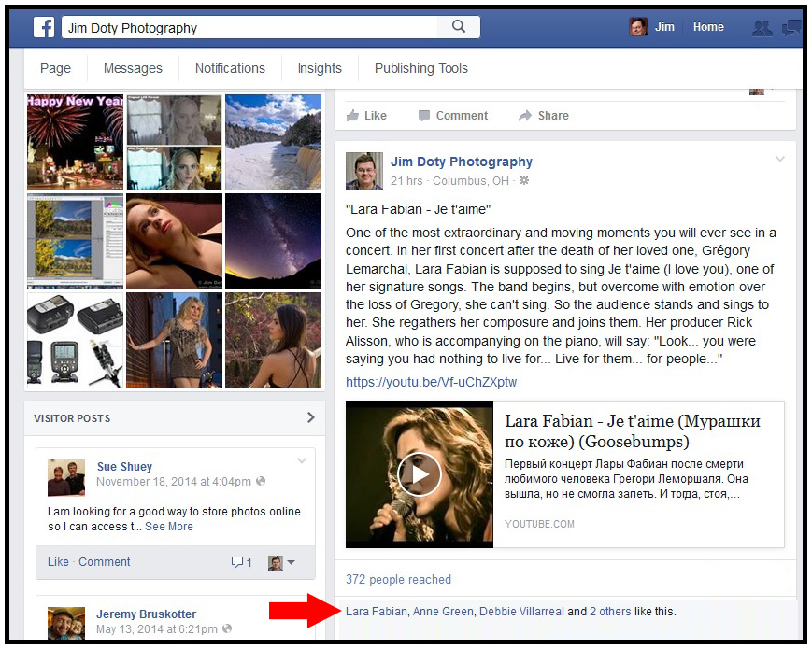Switch to Notifications tab

point(230,68)
